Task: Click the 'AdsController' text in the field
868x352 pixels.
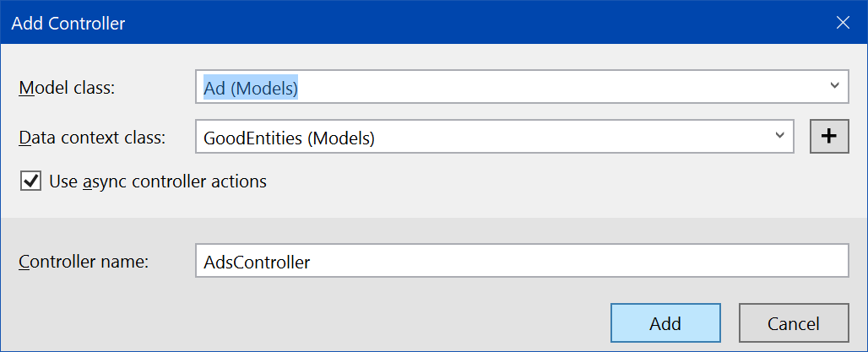Action: coord(257,263)
